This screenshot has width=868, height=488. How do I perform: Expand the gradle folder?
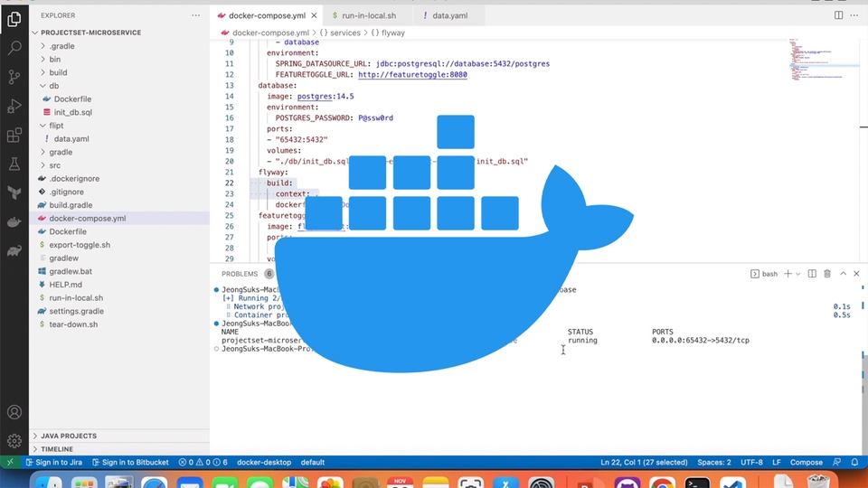(x=61, y=152)
